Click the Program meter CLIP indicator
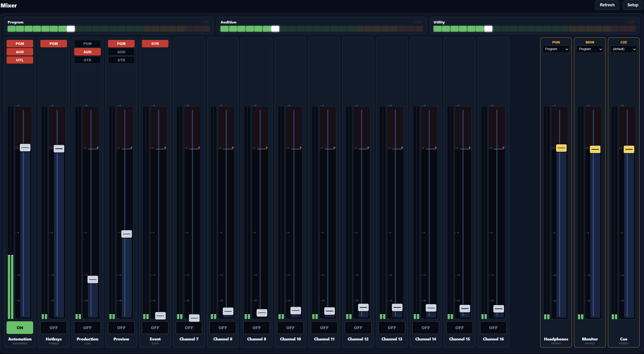The height and width of the screenshot is (354, 644). click(x=205, y=22)
